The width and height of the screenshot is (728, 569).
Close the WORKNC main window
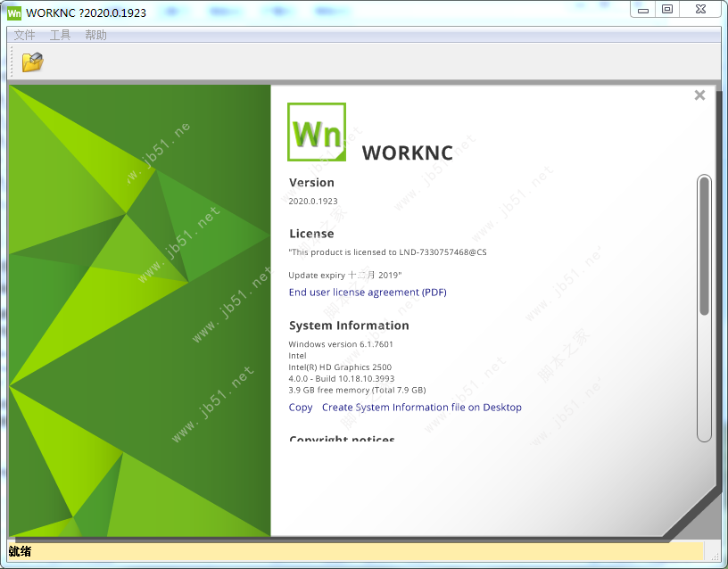[700, 10]
